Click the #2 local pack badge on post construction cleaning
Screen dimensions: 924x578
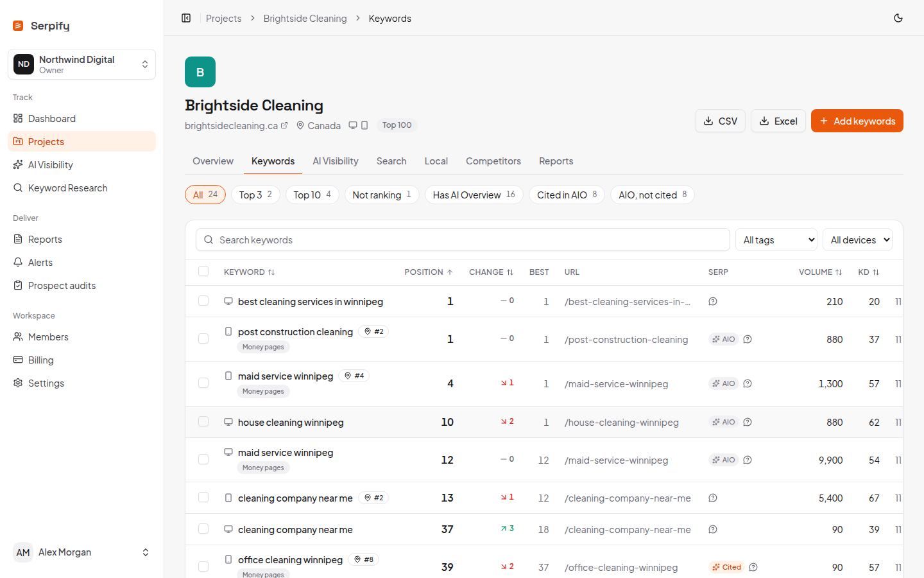coord(373,331)
